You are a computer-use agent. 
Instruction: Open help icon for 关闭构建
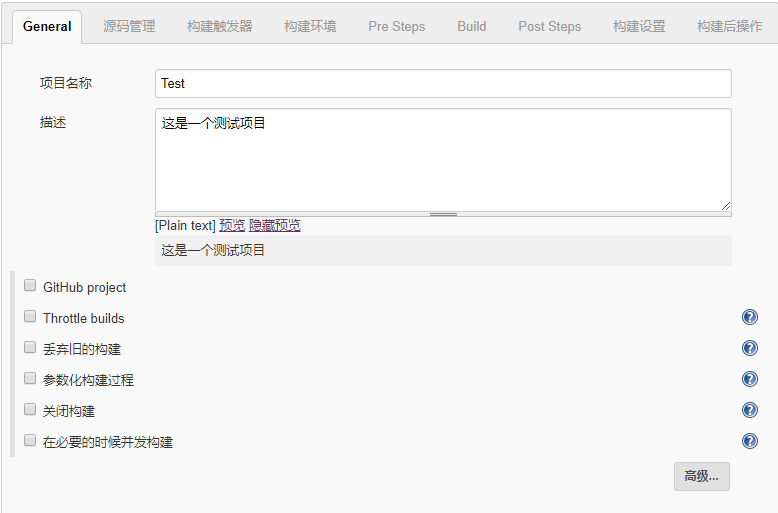(750, 410)
